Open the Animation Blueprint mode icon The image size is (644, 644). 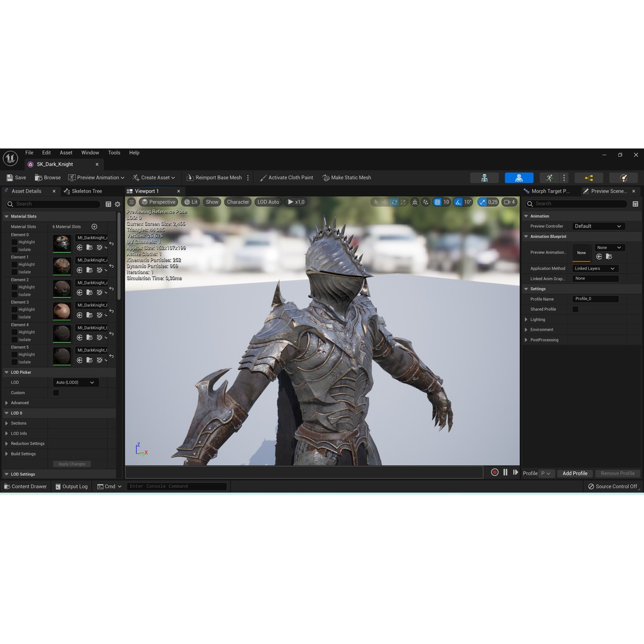coord(589,178)
